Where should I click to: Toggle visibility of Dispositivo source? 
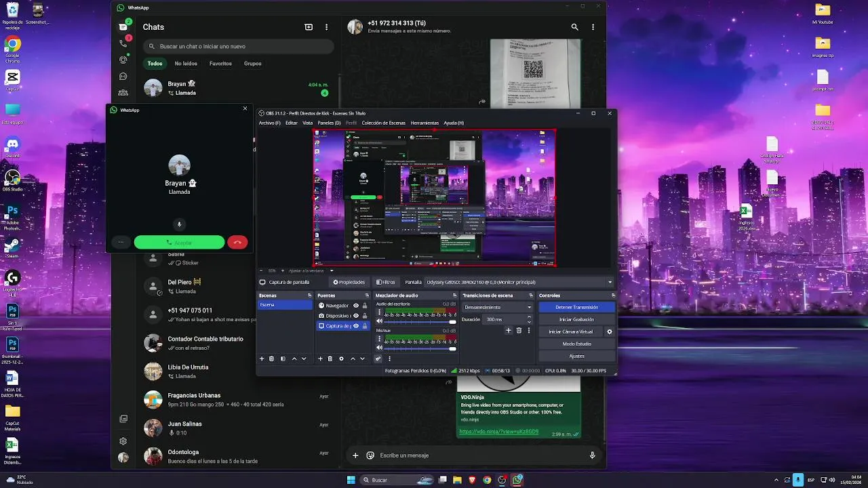(x=356, y=316)
